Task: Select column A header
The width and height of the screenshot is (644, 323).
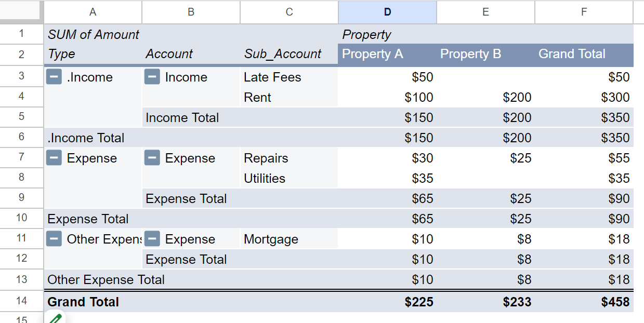Action: (93, 12)
